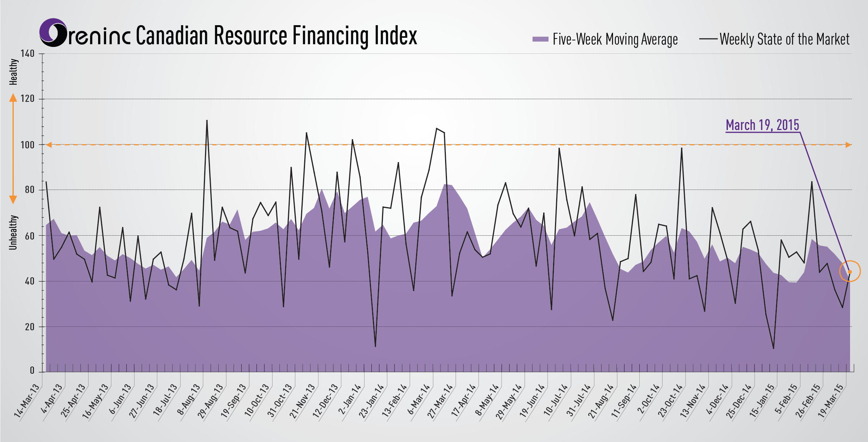Click the '6-Mar-14' date label

419,399
